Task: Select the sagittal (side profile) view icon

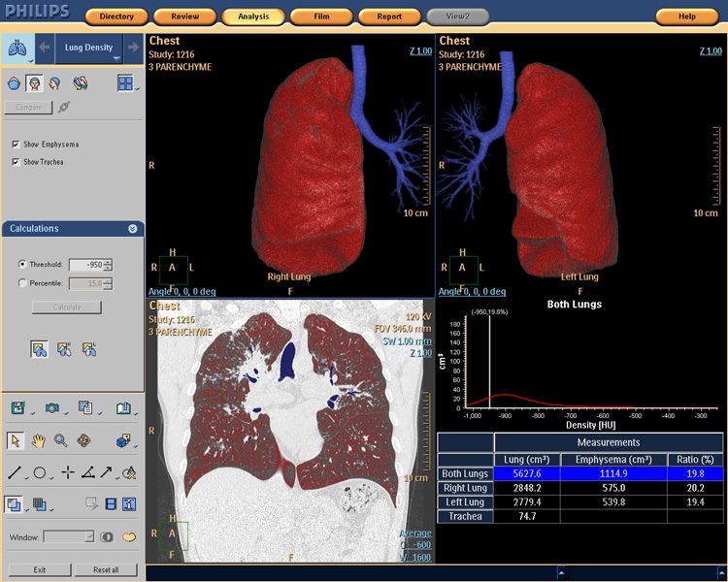Action: coord(54,84)
